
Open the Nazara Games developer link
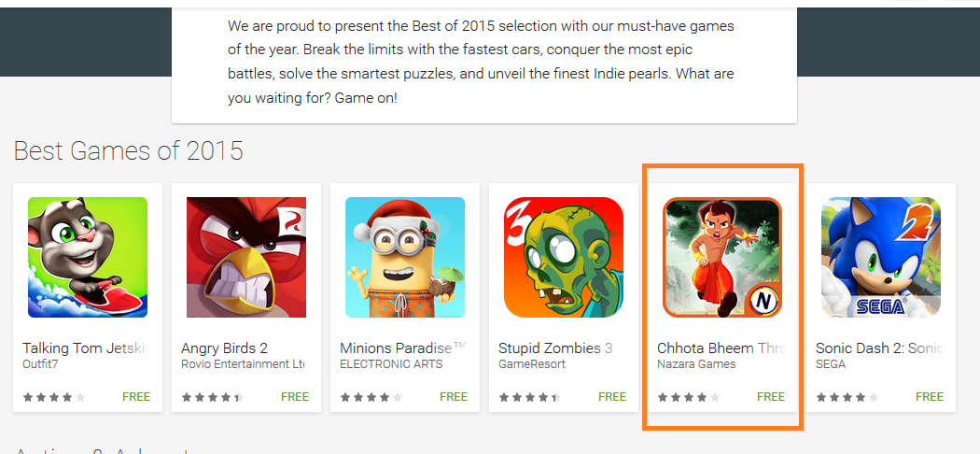click(x=696, y=364)
